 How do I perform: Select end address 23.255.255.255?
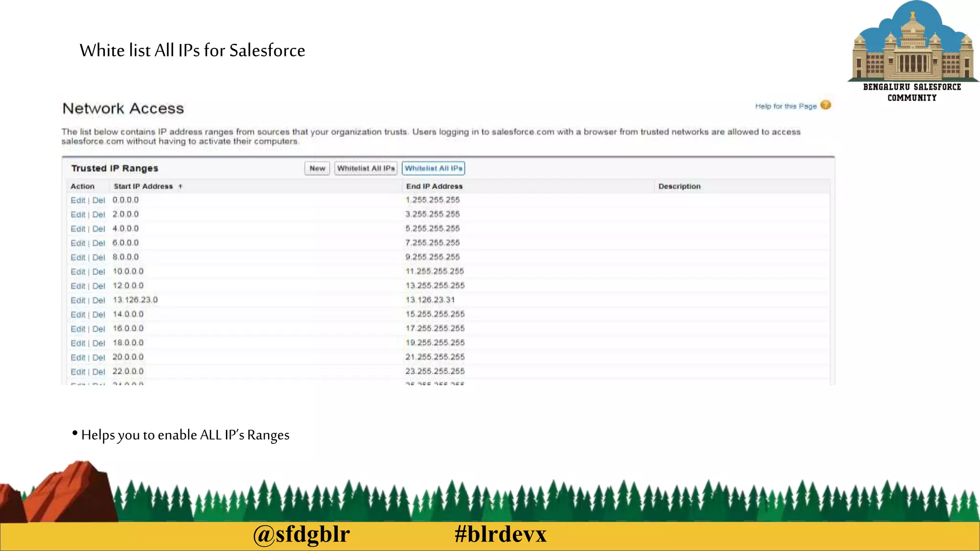[x=435, y=371]
